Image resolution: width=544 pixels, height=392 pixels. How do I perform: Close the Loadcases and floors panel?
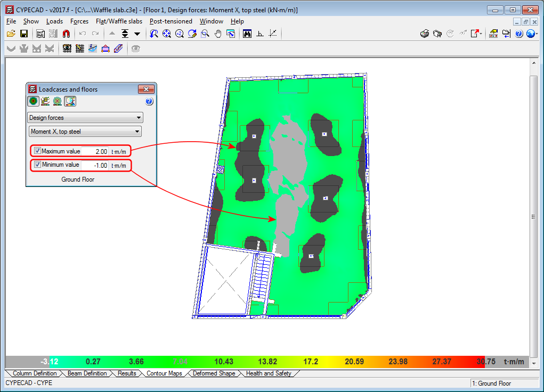click(x=146, y=89)
